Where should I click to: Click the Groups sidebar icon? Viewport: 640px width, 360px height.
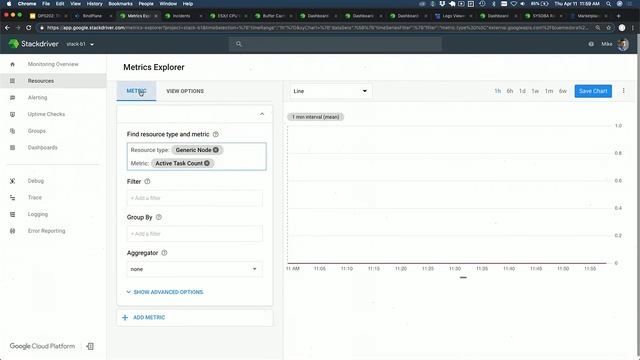click(12, 131)
